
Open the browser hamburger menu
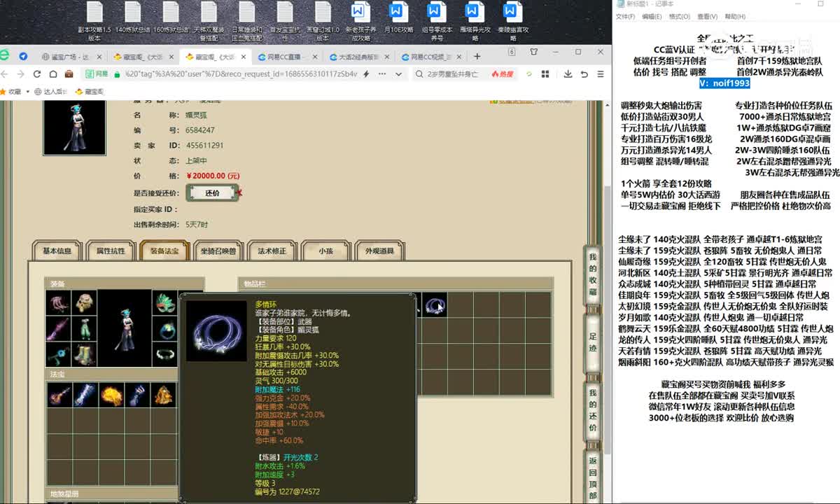[601, 73]
